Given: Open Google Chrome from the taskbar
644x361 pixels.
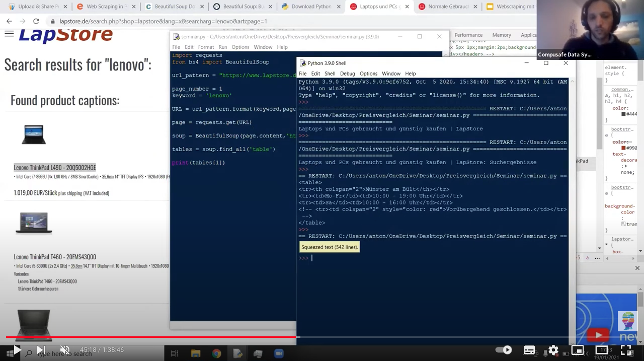Looking at the screenshot, I should point(216,353).
